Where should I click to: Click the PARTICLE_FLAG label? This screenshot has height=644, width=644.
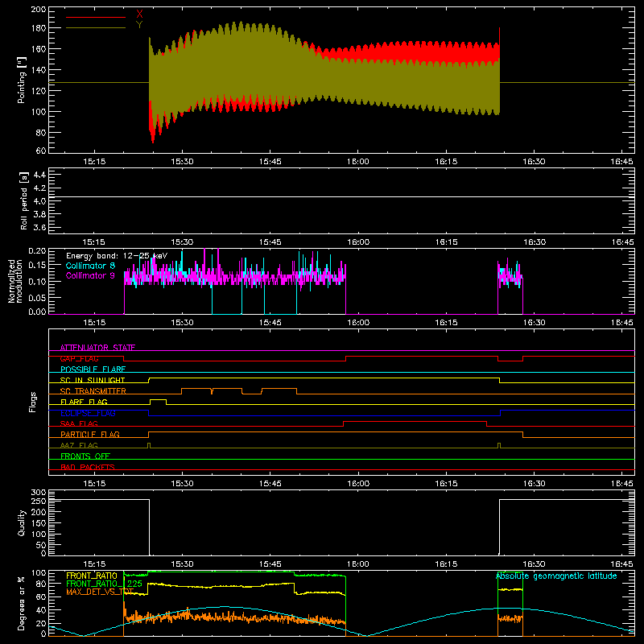tap(90, 434)
